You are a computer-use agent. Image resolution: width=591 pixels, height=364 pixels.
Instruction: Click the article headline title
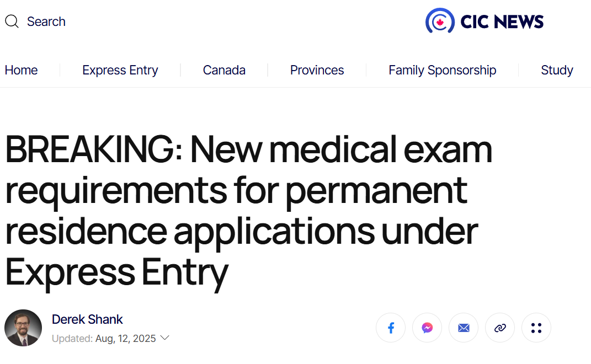pos(249,210)
